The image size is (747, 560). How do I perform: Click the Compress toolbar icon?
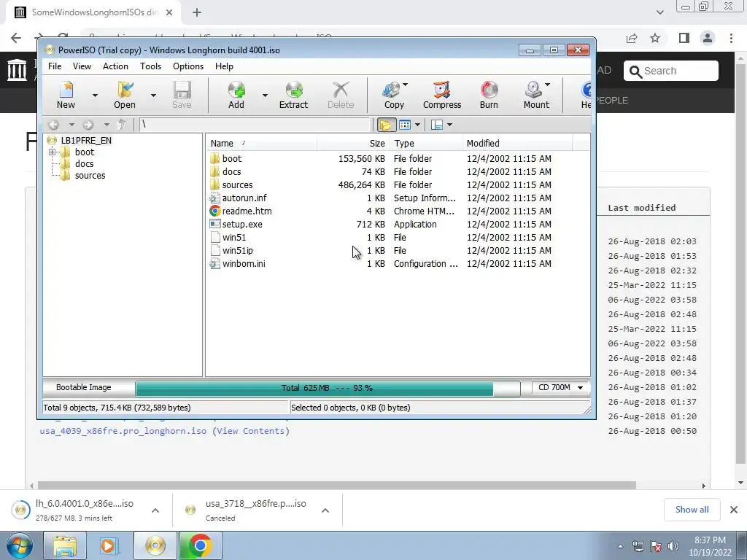442,96
